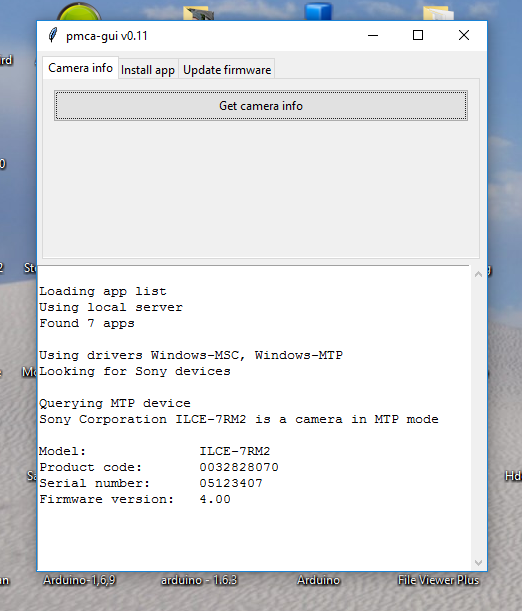Select the arduino - 1.6.3 desktop shortcut label

[x=199, y=580]
